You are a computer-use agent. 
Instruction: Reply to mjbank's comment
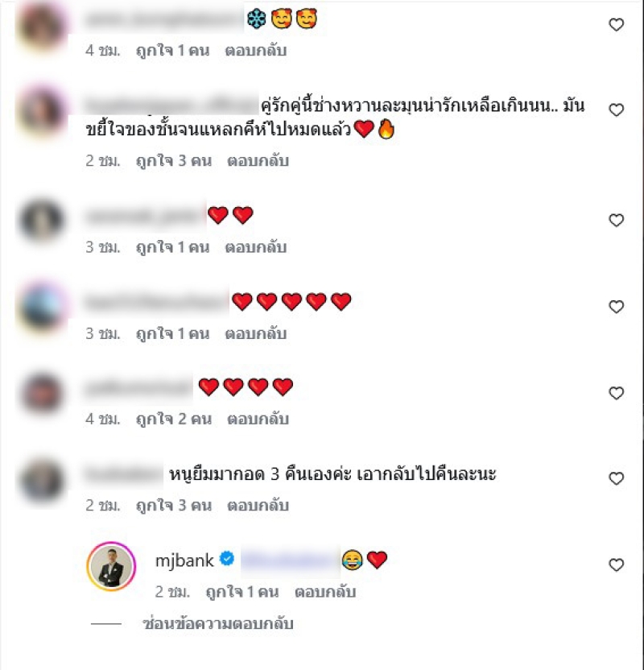click(x=325, y=592)
